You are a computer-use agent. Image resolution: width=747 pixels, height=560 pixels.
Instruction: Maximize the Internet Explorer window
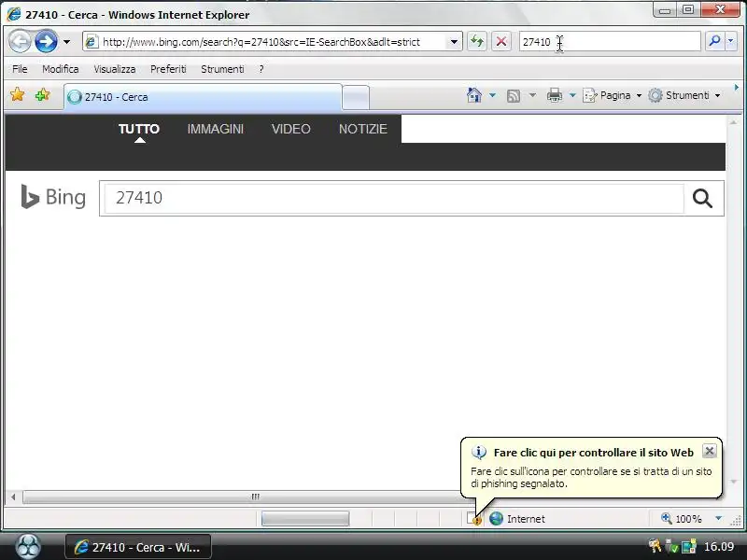pyautogui.click(x=688, y=9)
